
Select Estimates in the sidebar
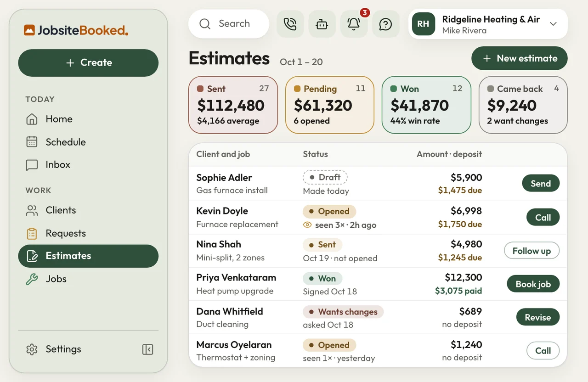pos(88,256)
